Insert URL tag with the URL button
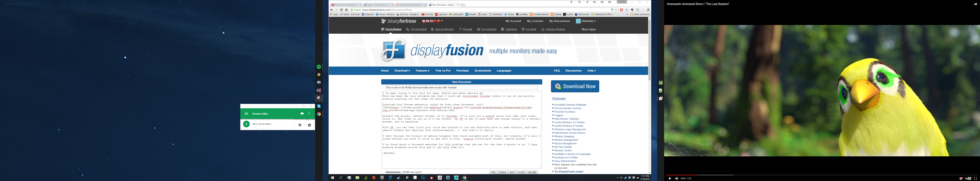 click(493, 172)
